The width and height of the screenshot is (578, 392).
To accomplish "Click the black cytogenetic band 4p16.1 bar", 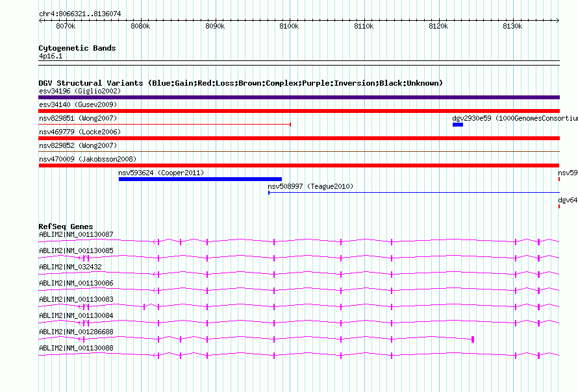I will tap(299, 63).
